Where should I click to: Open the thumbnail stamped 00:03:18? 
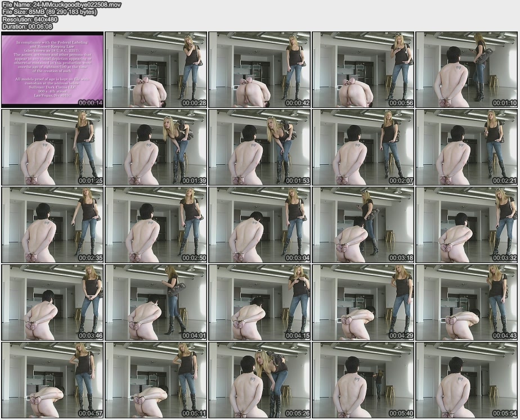click(363, 225)
